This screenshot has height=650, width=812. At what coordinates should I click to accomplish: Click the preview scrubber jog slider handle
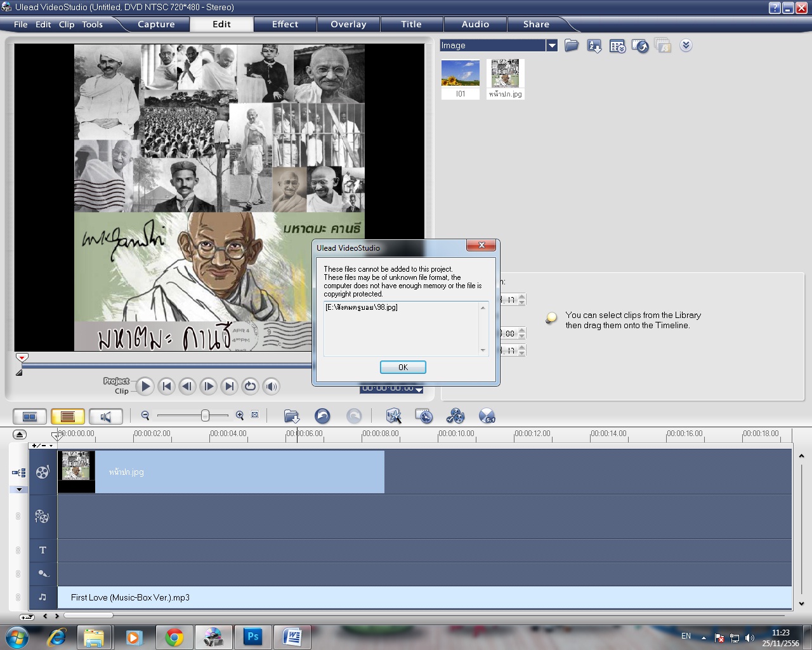(22, 358)
